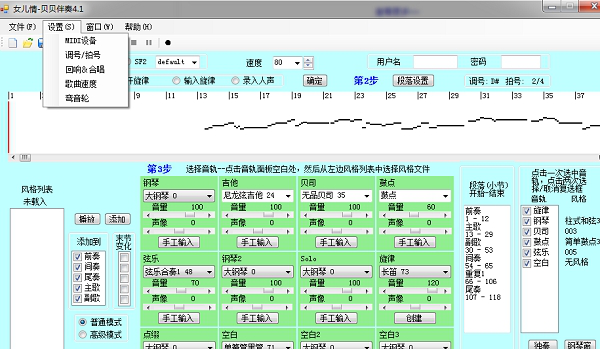This screenshot has height=362, width=600.
Task: Click the 鼓点 音量 slider thumb
Action: pyautogui.click(x=414, y=215)
